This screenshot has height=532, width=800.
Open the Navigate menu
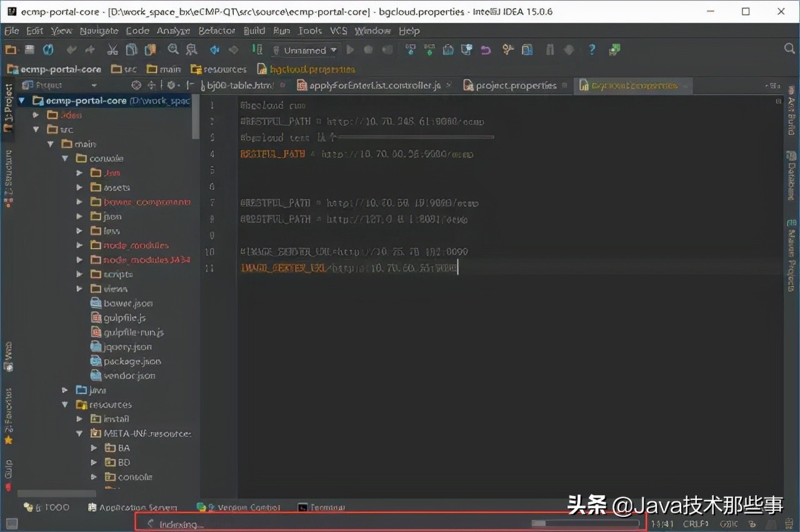point(99,31)
